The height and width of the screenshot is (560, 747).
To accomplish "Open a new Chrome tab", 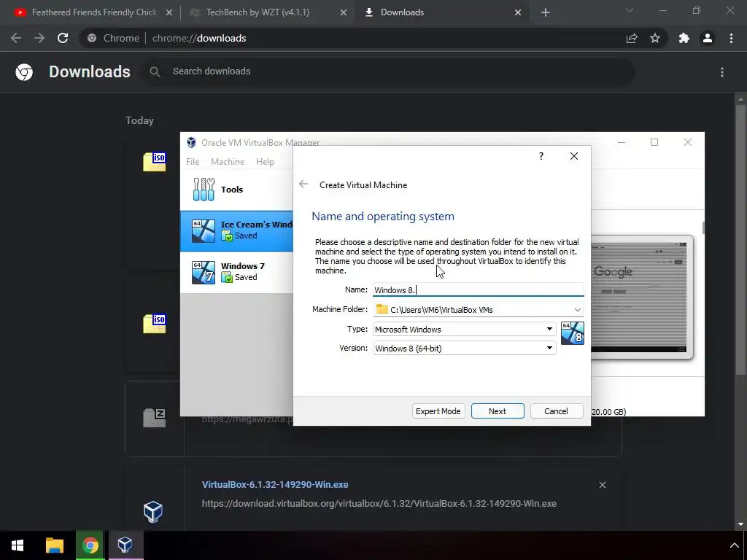I will click(x=546, y=12).
